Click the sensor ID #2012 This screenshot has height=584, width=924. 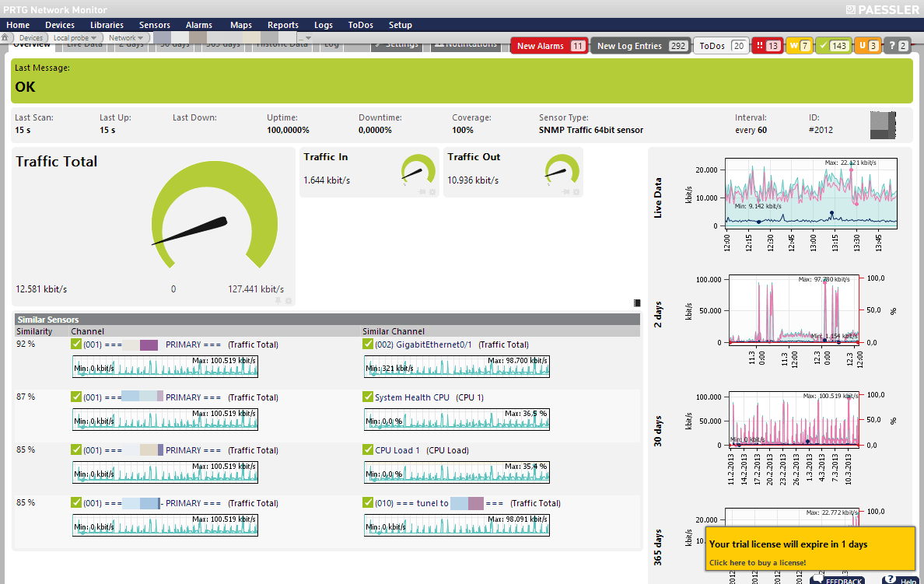click(x=821, y=130)
